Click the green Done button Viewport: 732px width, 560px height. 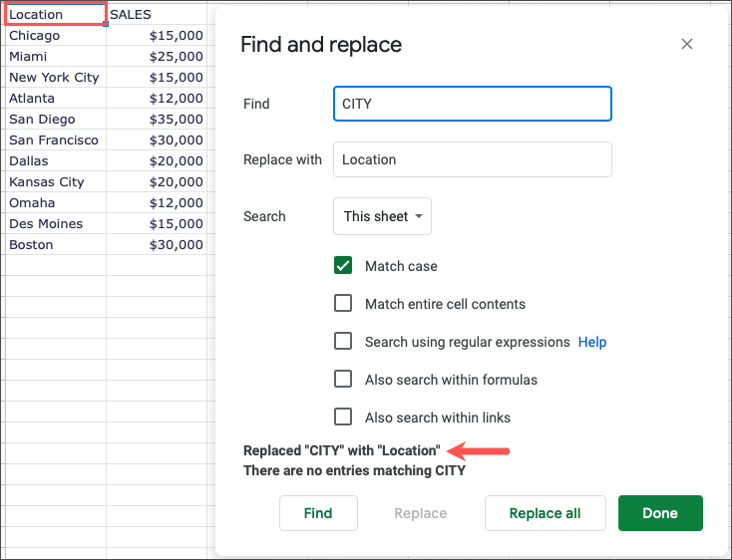point(660,513)
